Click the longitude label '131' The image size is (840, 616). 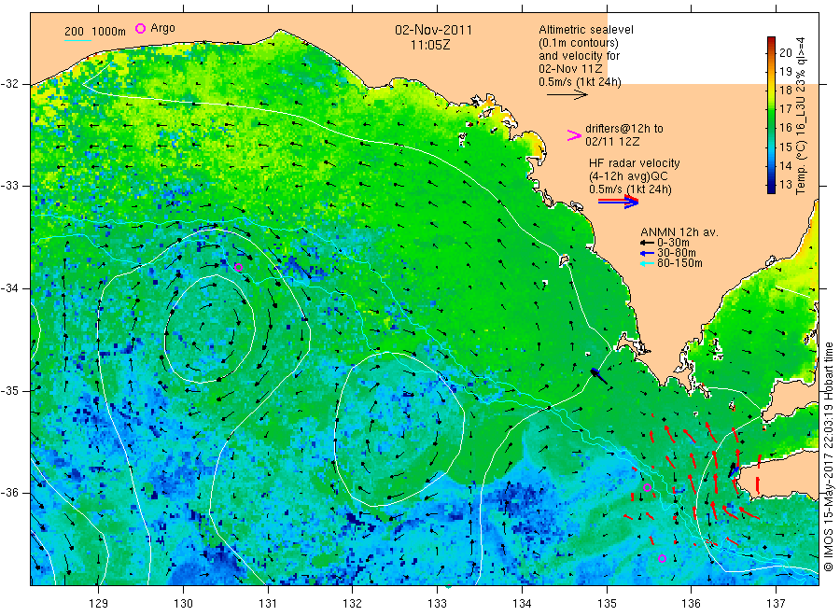[268, 604]
